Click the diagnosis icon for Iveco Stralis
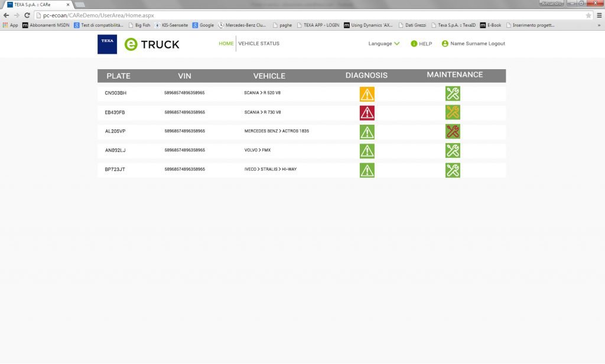This screenshot has height=364, width=605. (367, 170)
